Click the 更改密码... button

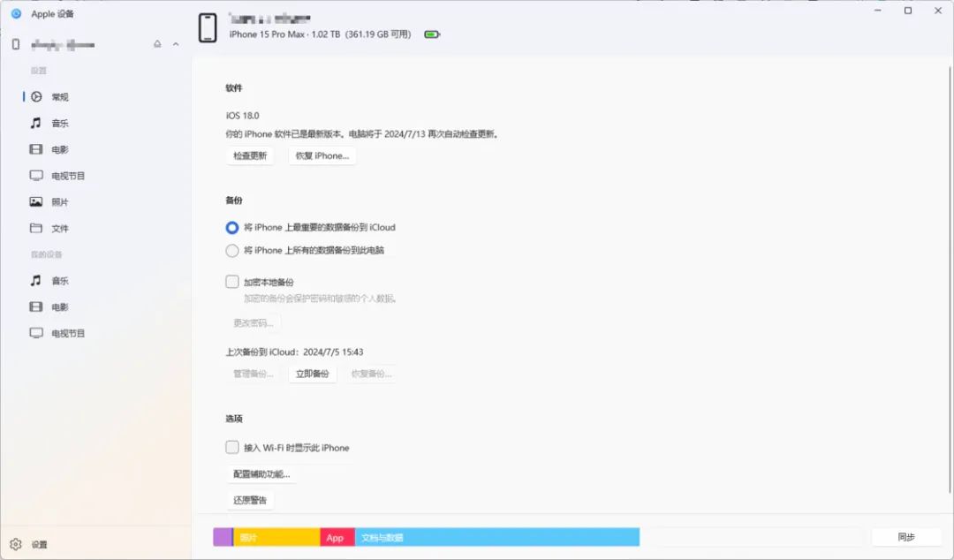click(254, 322)
